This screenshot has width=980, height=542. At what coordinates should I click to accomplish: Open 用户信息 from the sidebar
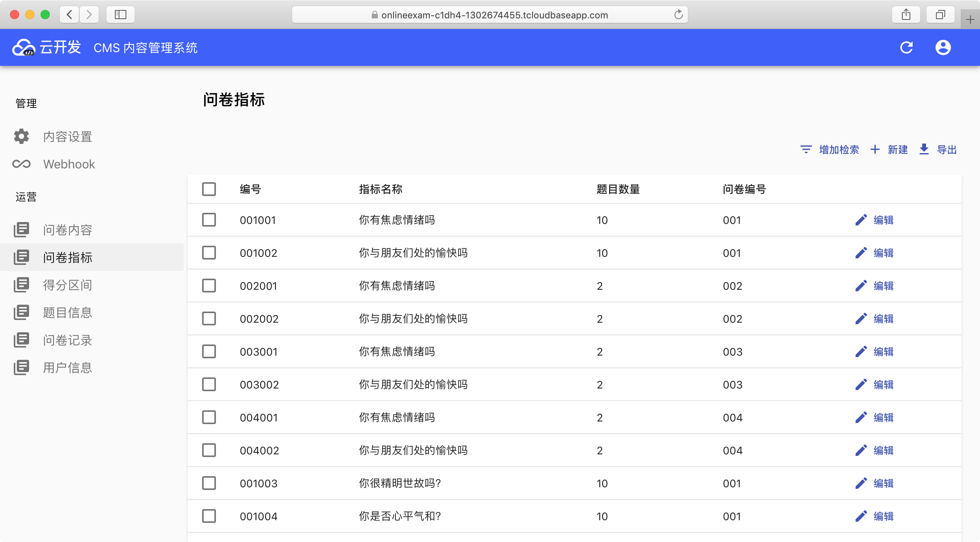click(67, 367)
